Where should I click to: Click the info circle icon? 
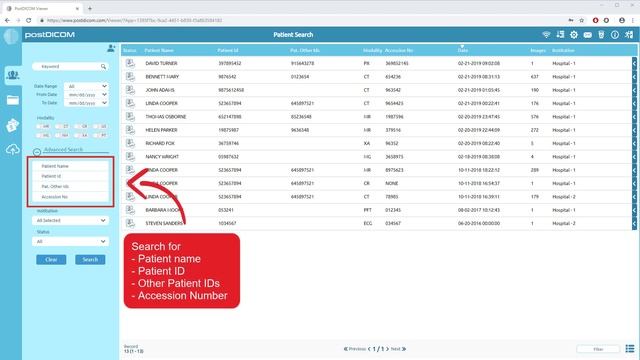coord(615,35)
